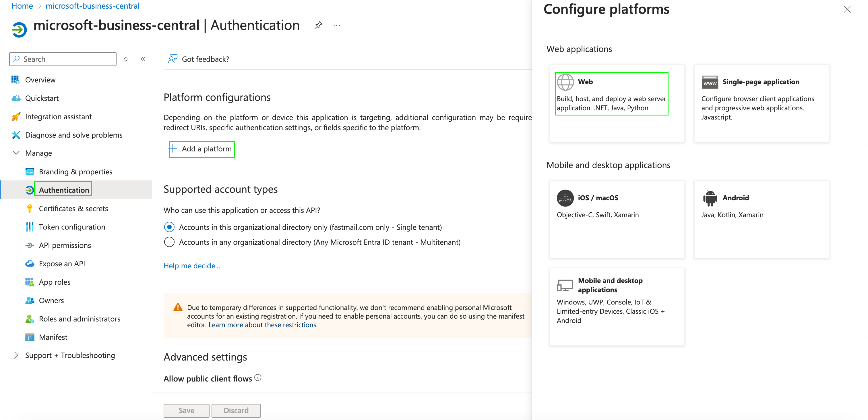Click the Single-page application card title
Image resolution: width=868 pixels, height=420 pixels.
tap(761, 82)
